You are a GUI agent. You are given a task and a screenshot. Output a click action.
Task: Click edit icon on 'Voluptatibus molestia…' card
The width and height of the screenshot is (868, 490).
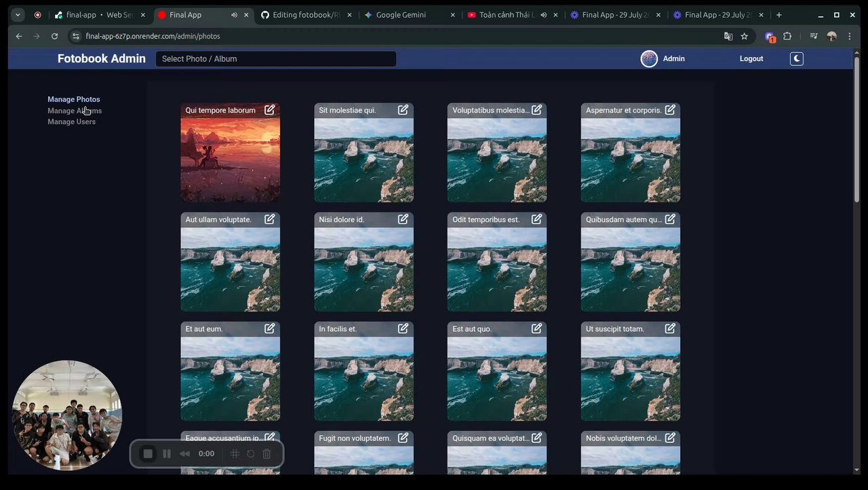[x=537, y=110]
